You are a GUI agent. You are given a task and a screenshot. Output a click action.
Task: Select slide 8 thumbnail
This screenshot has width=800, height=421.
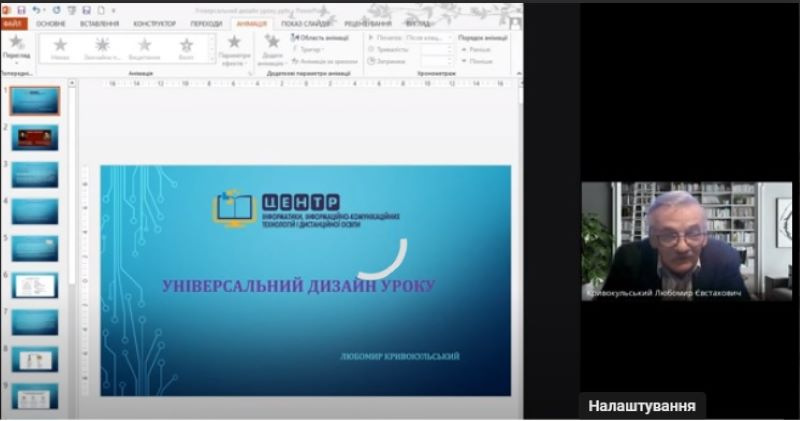click(x=35, y=360)
